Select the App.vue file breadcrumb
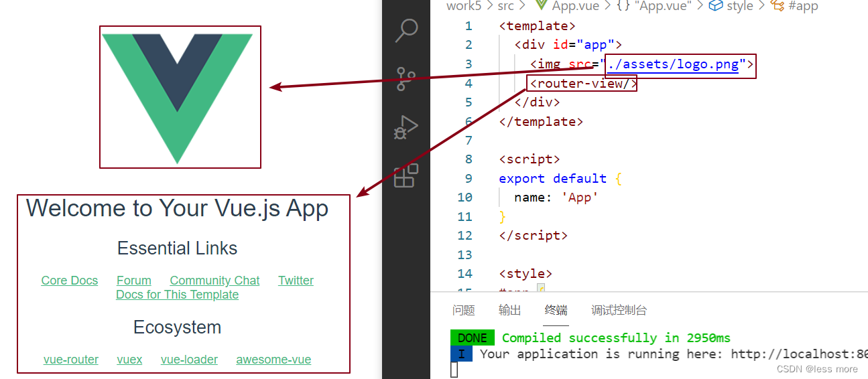 (566, 6)
